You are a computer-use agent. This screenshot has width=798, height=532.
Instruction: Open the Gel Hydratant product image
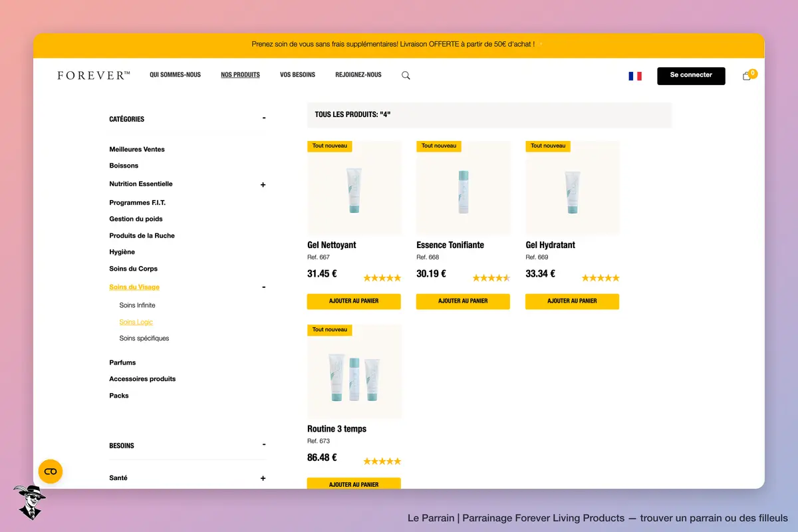pos(572,188)
